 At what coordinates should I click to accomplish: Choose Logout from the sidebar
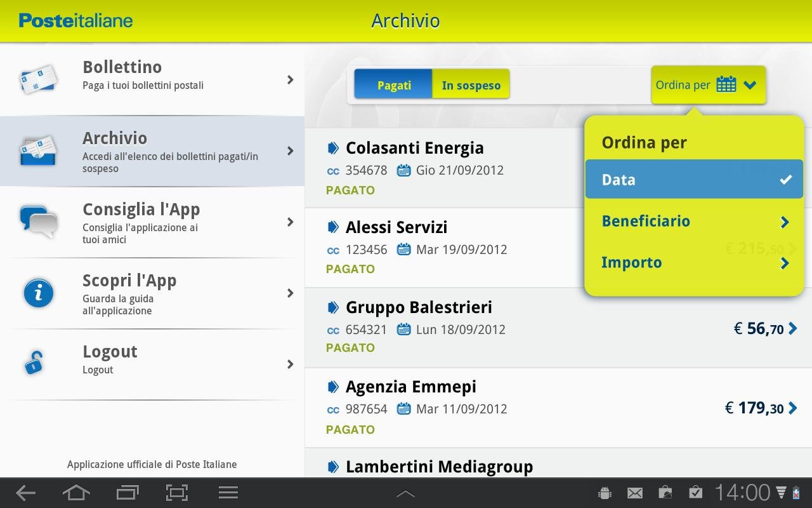coord(152,364)
